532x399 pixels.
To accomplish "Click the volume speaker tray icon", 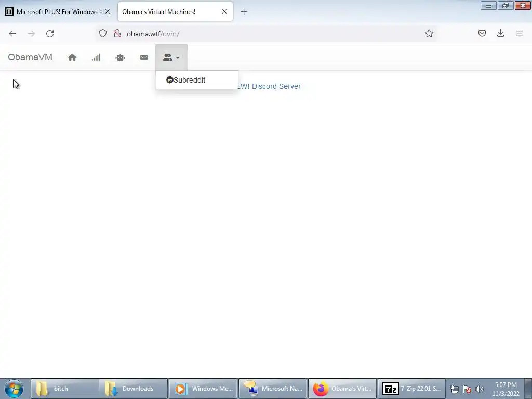I will 480,390.
